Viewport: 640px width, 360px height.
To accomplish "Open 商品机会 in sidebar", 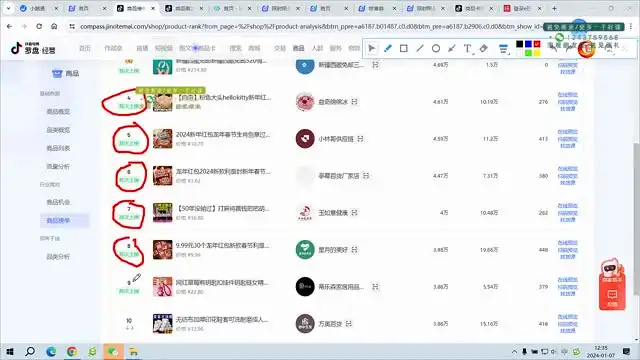I will tap(58, 202).
